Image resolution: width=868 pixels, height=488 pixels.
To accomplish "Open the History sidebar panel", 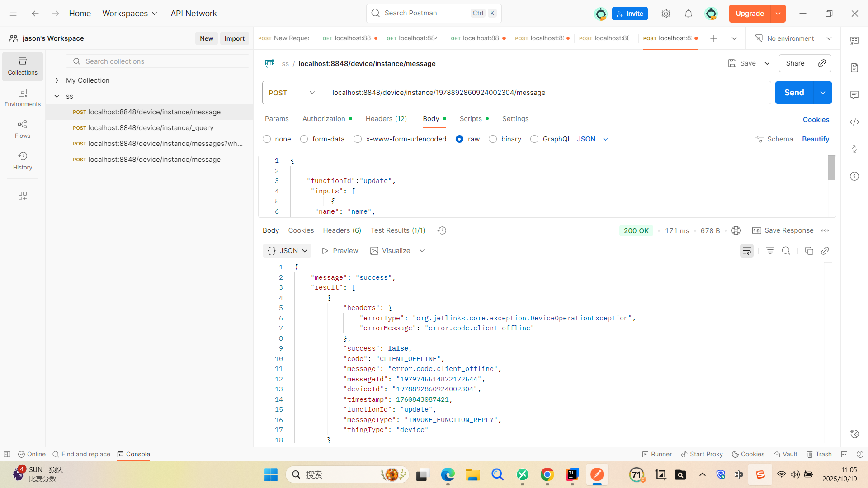I will pos(22,160).
